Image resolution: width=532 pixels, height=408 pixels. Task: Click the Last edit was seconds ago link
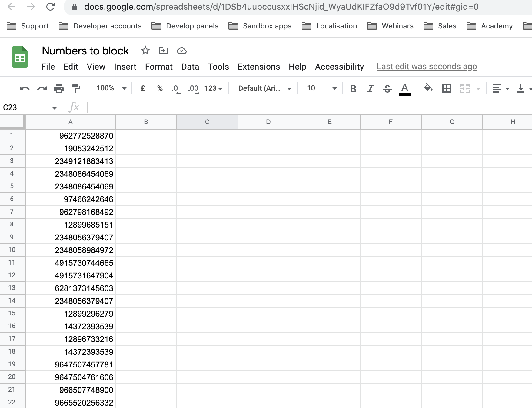pyautogui.click(x=427, y=67)
